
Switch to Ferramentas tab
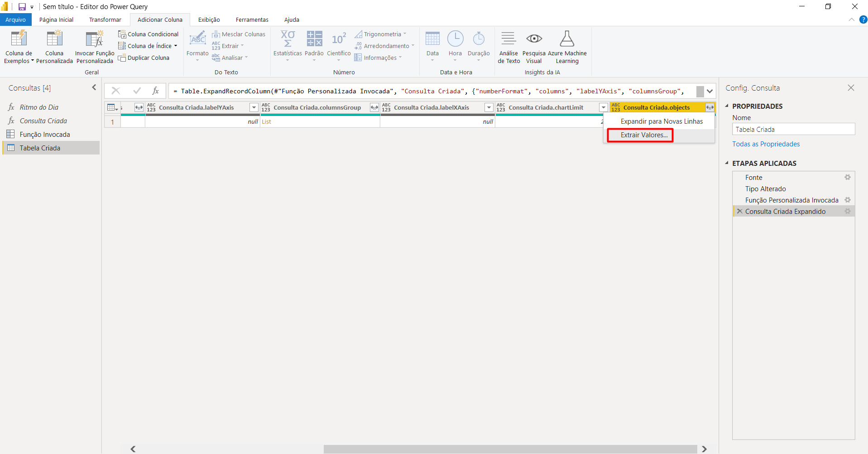click(252, 19)
